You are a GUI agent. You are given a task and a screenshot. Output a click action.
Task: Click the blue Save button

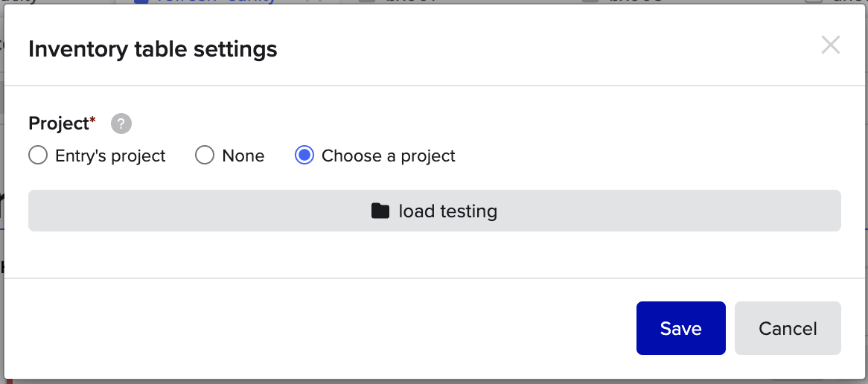pyautogui.click(x=681, y=328)
